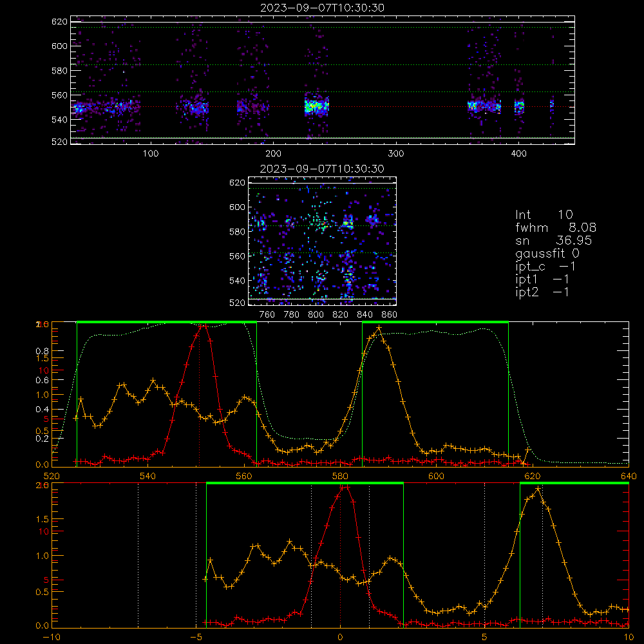The width and height of the screenshot is (644, 644).
Task: Click x-axis label 10 of bottom profile plot
Action: point(629,638)
